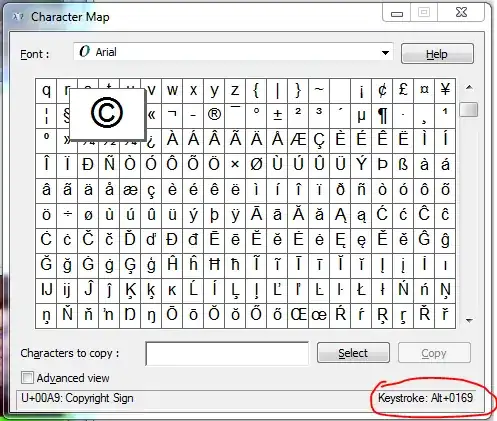
Task: Select the inverted question mark ¿
Action: tap(151, 140)
